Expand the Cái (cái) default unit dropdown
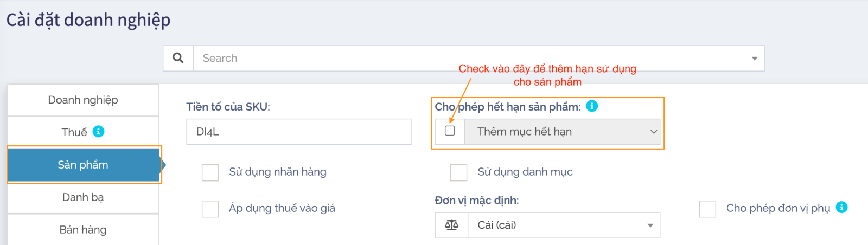 coord(563,225)
